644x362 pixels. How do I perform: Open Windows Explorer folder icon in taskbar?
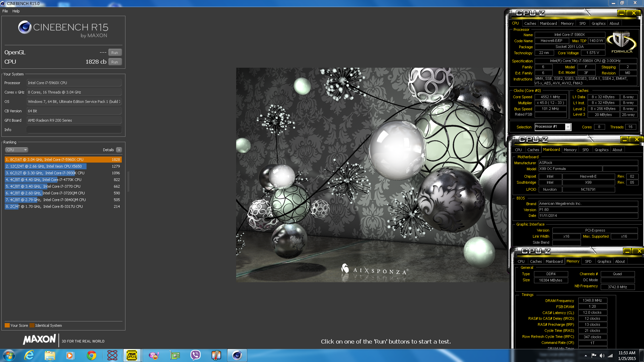(50, 355)
